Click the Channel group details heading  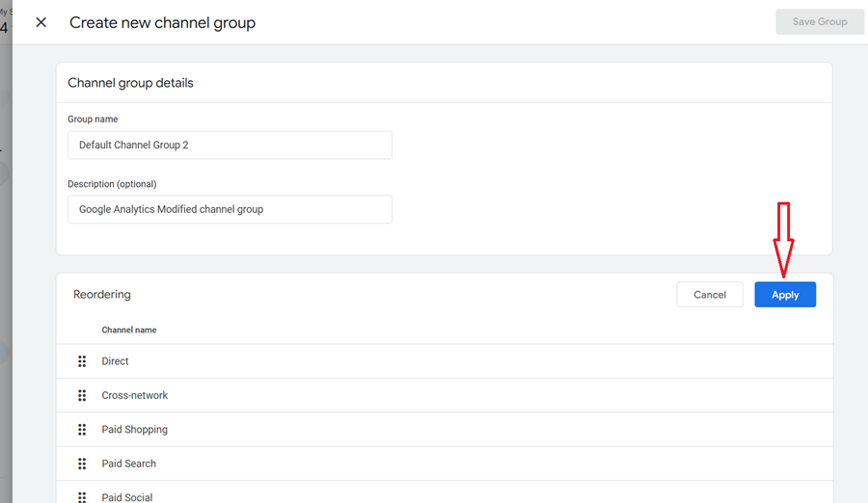[130, 84]
